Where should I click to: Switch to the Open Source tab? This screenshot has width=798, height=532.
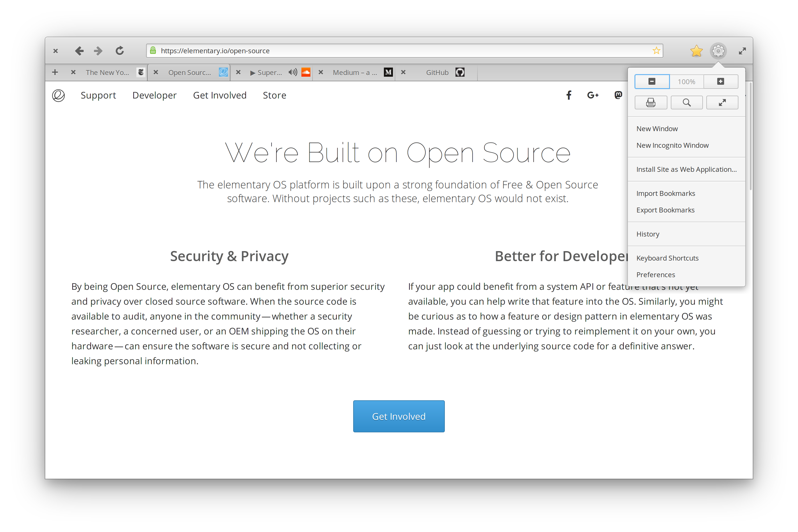click(189, 72)
